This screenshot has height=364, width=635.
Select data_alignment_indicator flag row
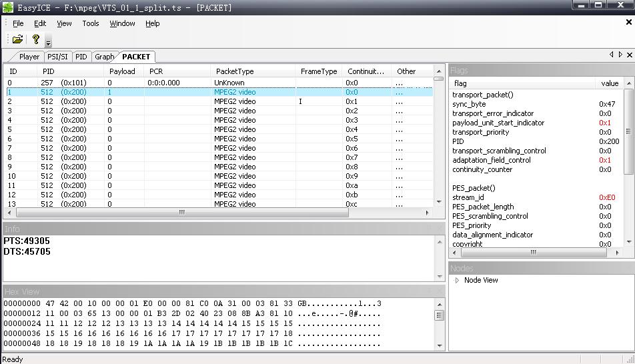[536, 235]
